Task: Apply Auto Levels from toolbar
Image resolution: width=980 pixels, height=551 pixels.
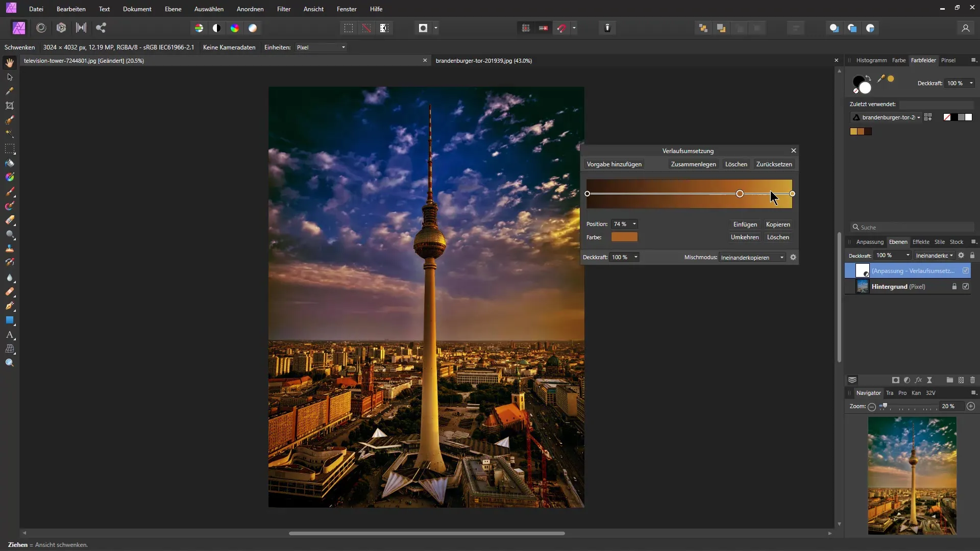Action: (x=199, y=28)
